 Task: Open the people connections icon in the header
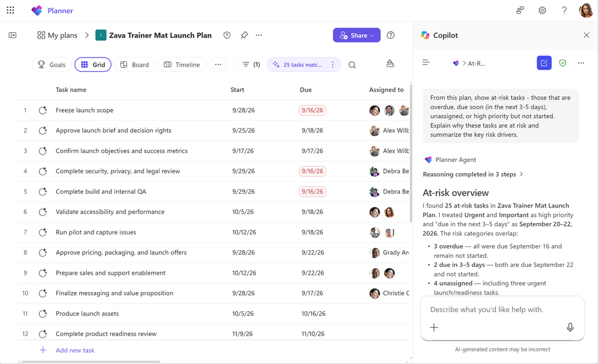(x=520, y=10)
